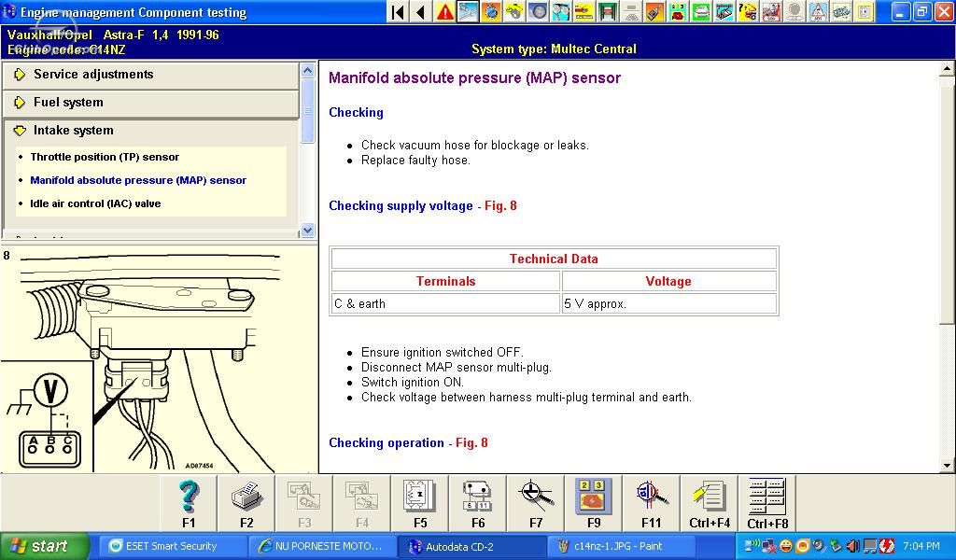Open the green car lift toolbar icon

(608, 11)
